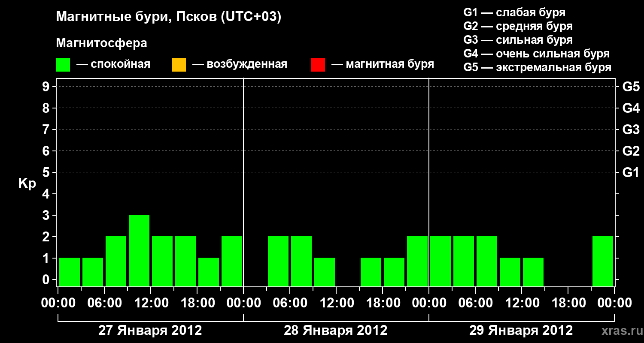Click the date label '28 Января 2012'
Viewport: 644px width, 343px height.
pos(336,331)
